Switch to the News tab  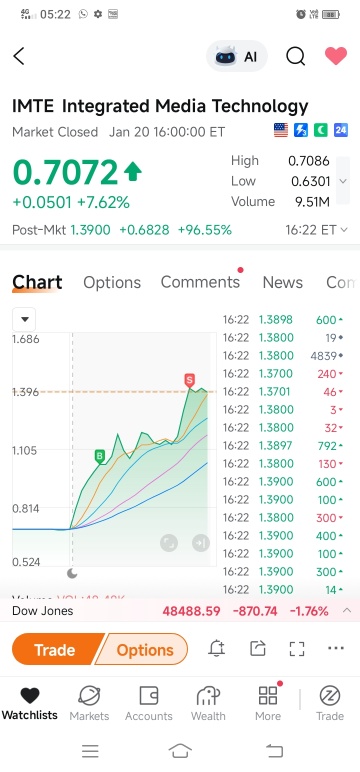(283, 283)
